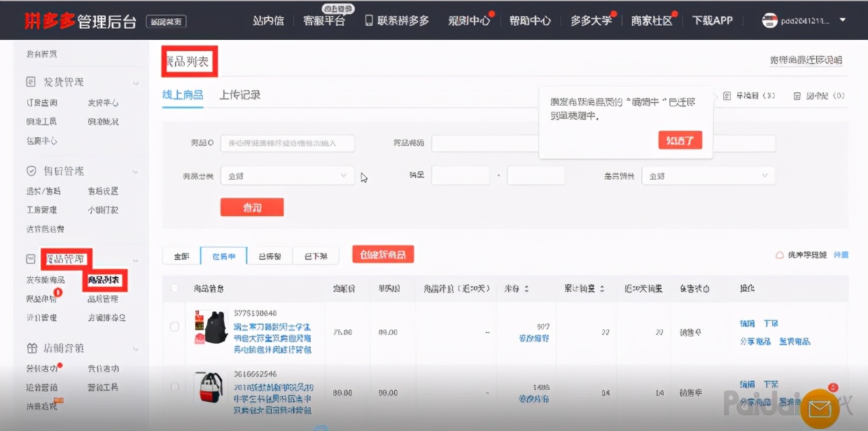Open 商家社区 merchant community
Screen dimensions: 868x431
pyautogui.click(x=651, y=21)
